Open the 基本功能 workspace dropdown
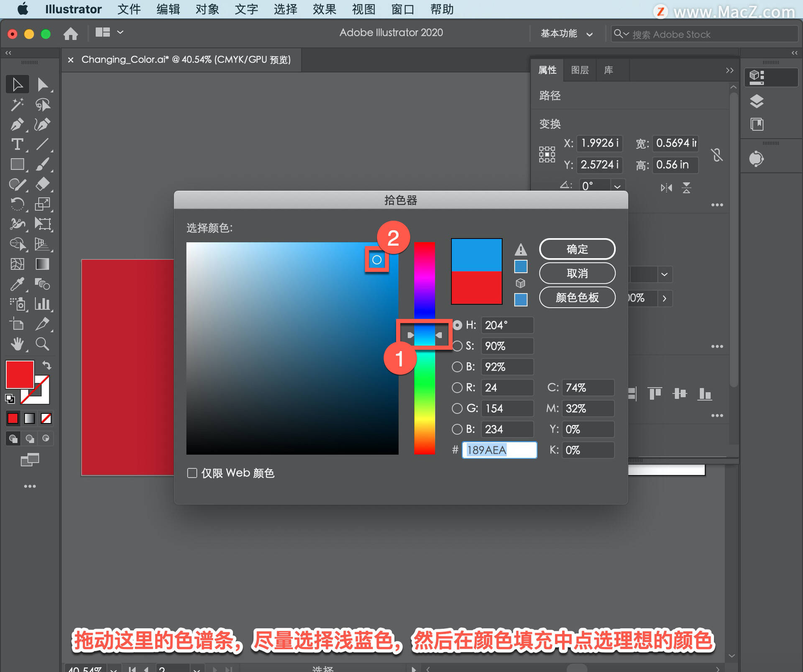Screen dimensions: 803x672 [566, 33]
